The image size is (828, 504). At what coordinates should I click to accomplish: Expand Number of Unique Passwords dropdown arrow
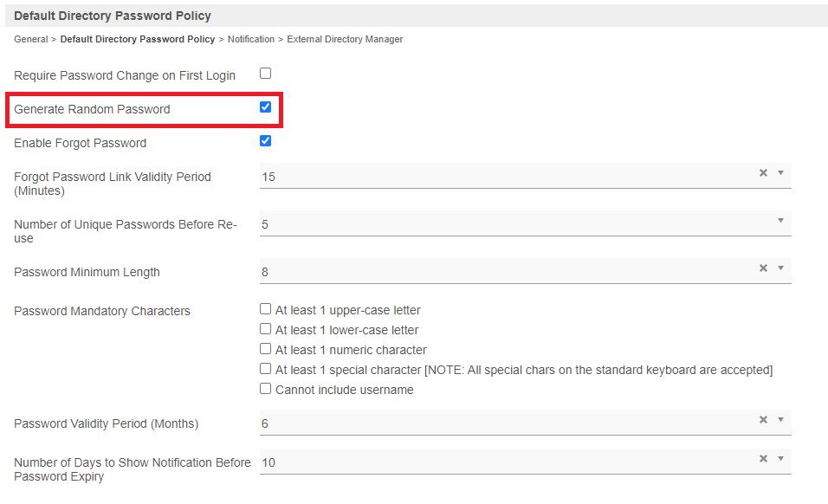point(780,221)
